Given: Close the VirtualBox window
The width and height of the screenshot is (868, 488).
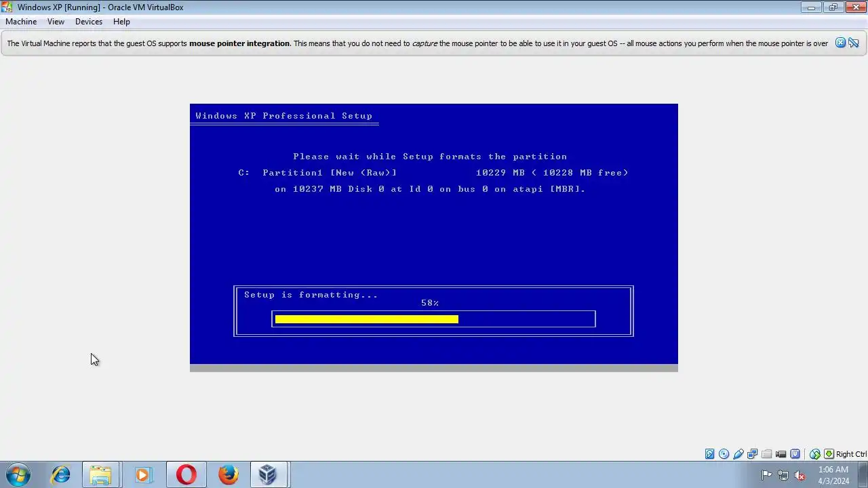Looking at the screenshot, I should point(855,7).
